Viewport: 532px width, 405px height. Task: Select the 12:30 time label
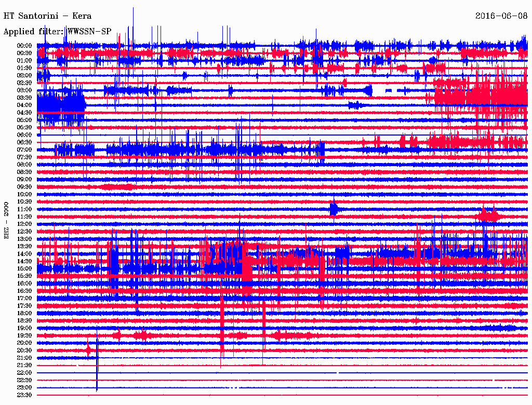pos(24,232)
